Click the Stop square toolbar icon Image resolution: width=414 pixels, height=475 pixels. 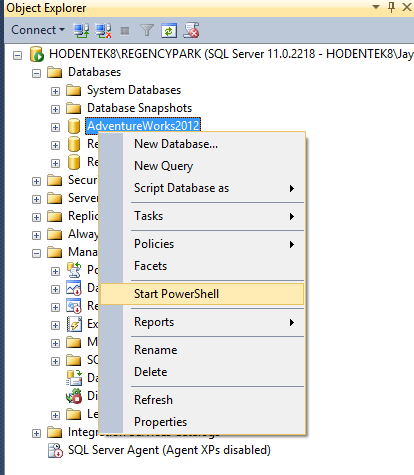(125, 31)
